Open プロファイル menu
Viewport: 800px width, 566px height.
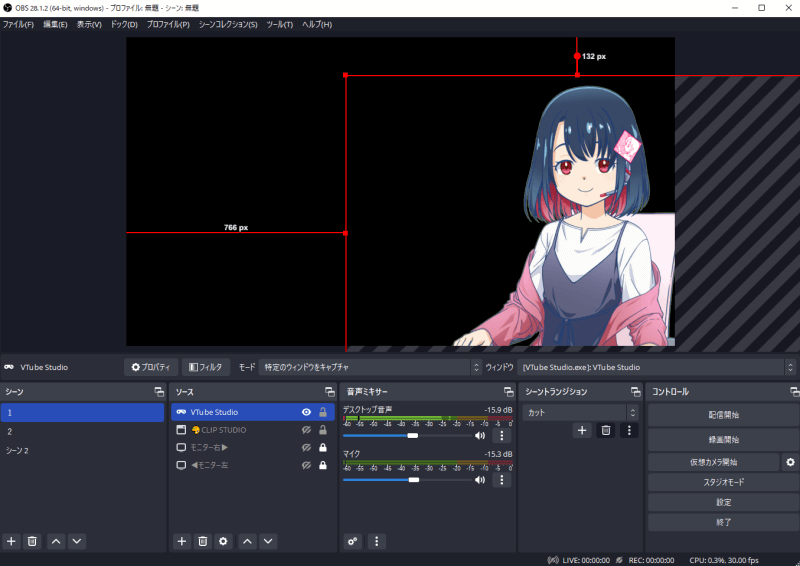click(168, 24)
